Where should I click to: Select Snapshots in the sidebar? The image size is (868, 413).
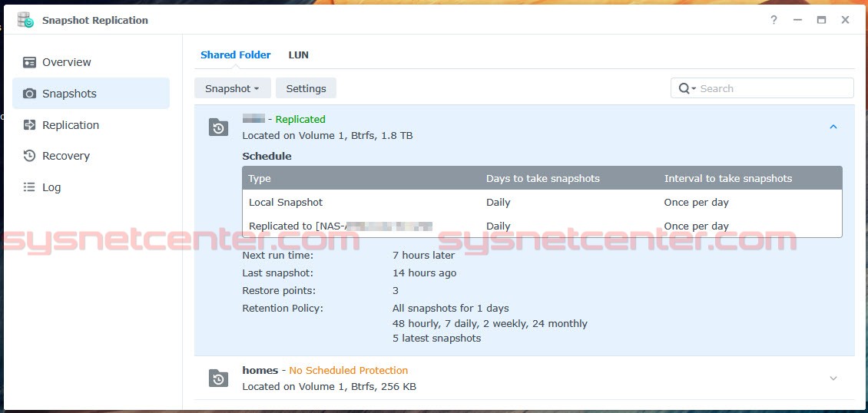(x=91, y=94)
